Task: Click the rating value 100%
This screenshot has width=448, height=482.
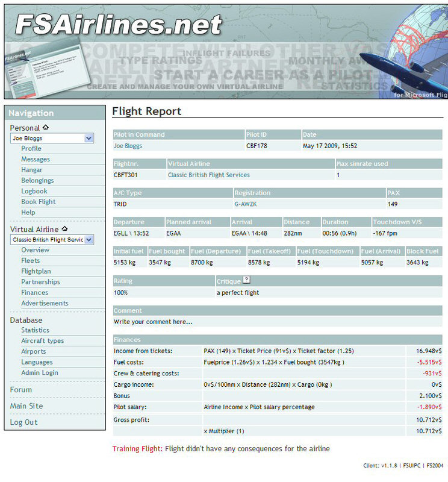Action: pos(121,293)
